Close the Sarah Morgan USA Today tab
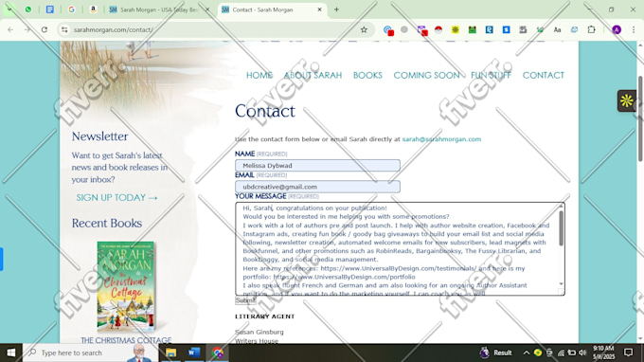The width and height of the screenshot is (644, 362). (x=207, y=9)
